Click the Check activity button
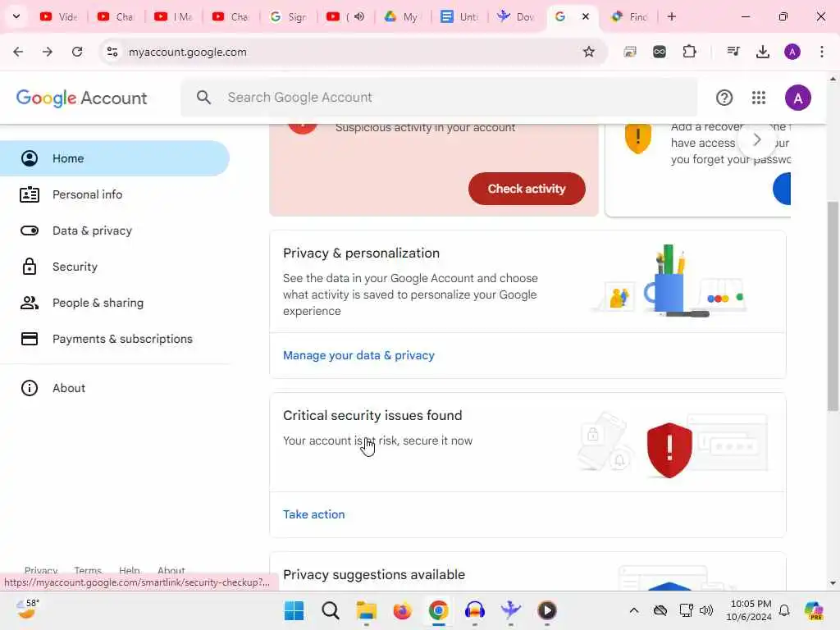This screenshot has width=840, height=630. 527,189
